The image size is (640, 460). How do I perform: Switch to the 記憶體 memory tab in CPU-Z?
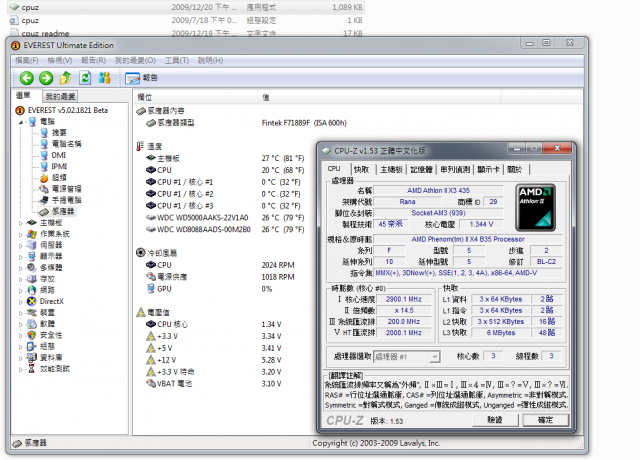(x=421, y=169)
